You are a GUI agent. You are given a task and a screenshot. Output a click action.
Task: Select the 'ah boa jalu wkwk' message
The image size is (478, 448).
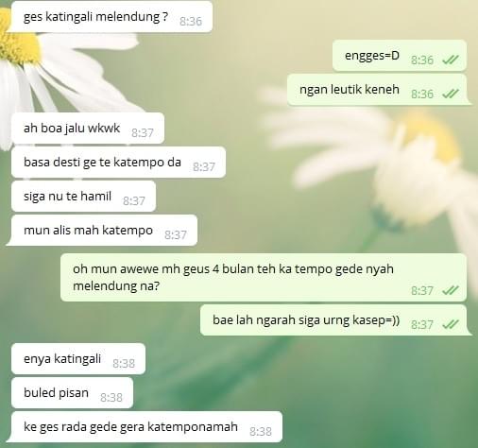88,129
